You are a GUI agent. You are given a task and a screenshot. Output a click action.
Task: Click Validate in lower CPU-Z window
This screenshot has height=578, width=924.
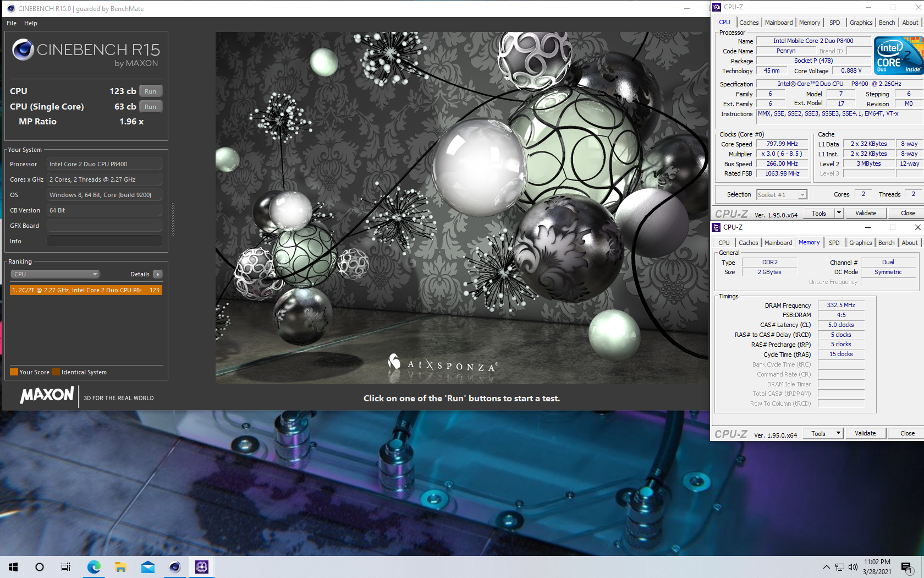(x=865, y=434)
